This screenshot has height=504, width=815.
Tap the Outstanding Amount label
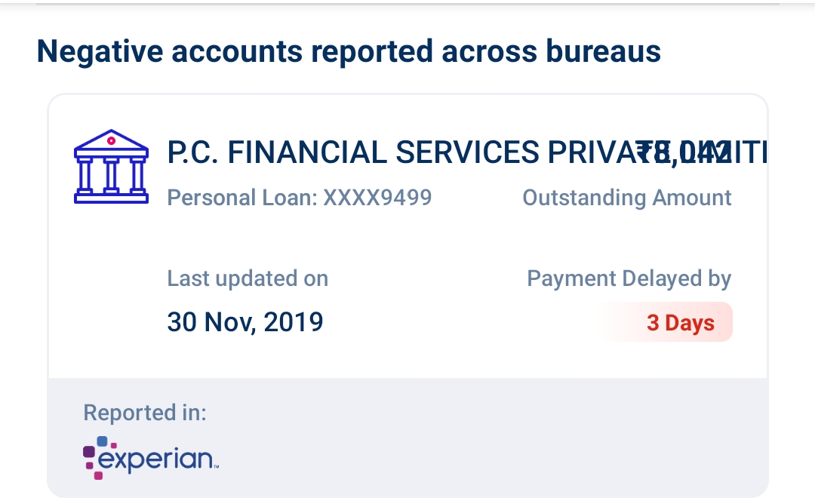tap(626, 198)
